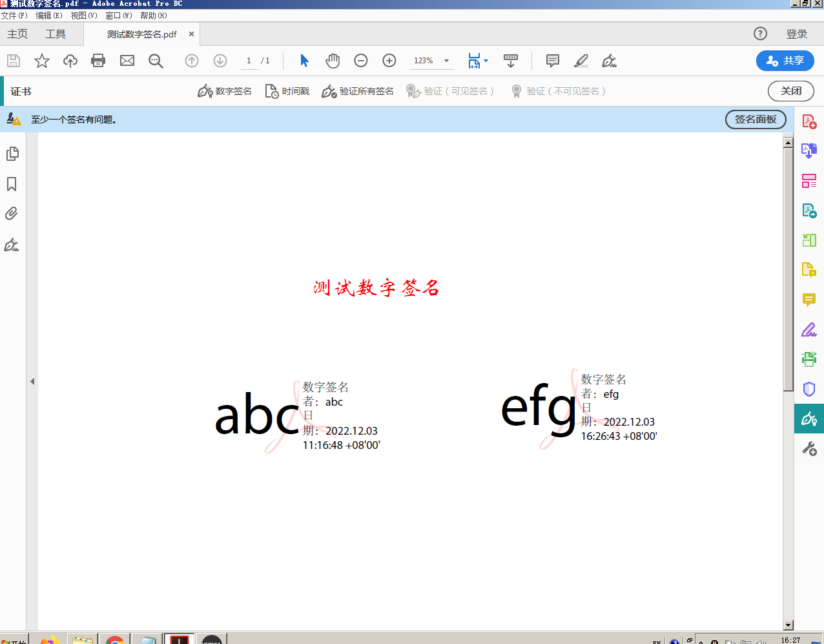Click the 数字签名 toolbar option
824x644 pixels.
(x=225, y=91)
